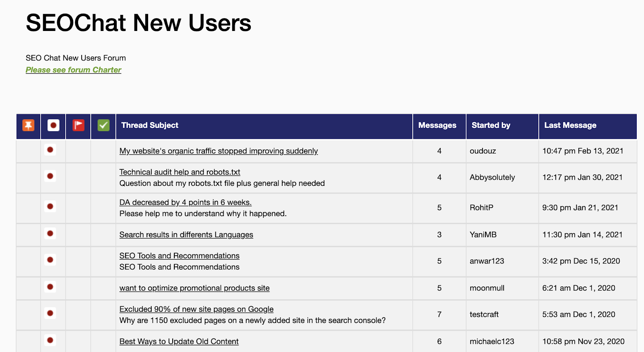This screenshot has width=644, height=352.
Task: Open Technical audit help and robots.txt thread
Action: 180,172
